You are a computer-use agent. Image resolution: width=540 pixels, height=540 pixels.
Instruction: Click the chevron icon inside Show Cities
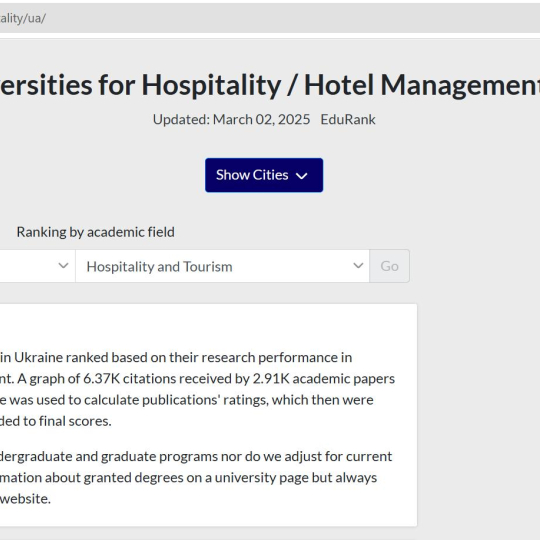pos(301,176)
